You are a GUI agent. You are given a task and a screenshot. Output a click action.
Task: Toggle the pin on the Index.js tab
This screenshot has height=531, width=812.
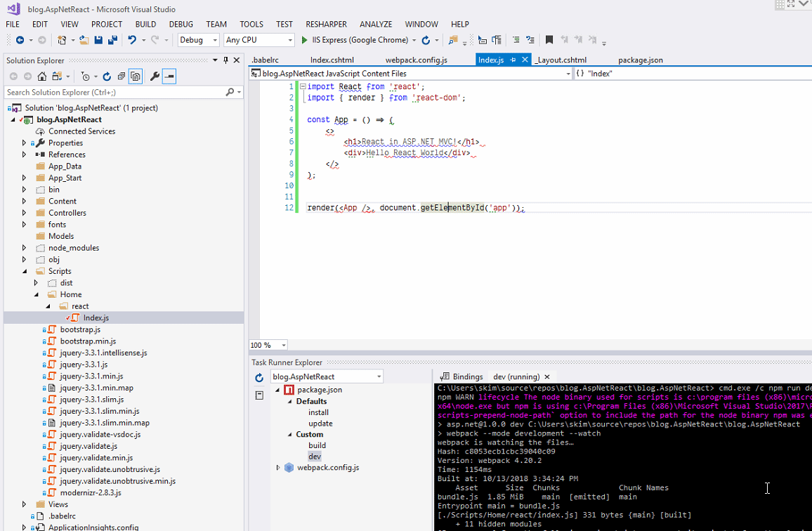[513, 60]
